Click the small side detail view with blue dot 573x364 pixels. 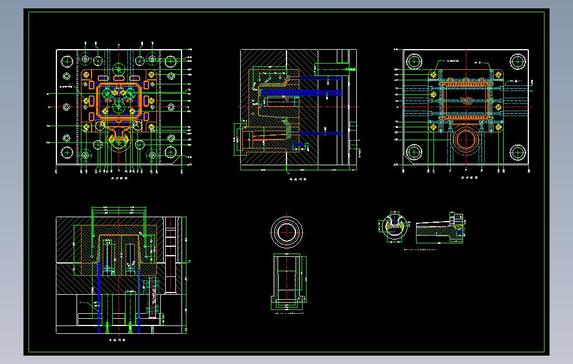[x=441, y=228]
